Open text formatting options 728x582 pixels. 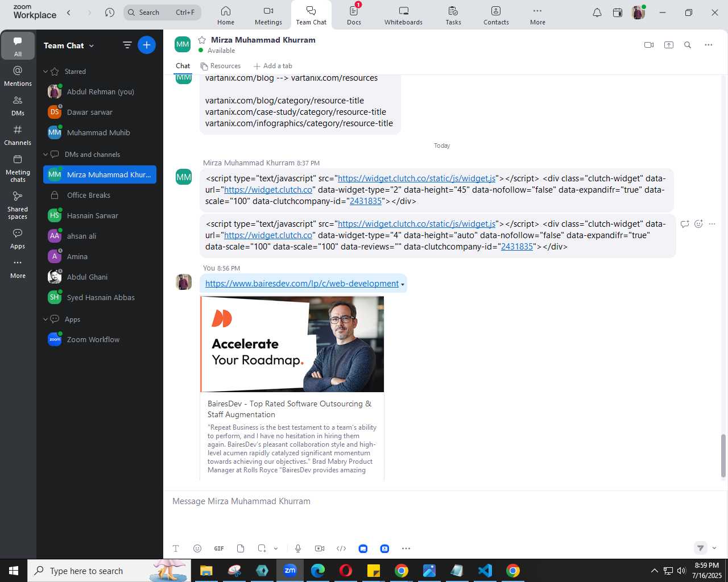click(x=176, y=548)
